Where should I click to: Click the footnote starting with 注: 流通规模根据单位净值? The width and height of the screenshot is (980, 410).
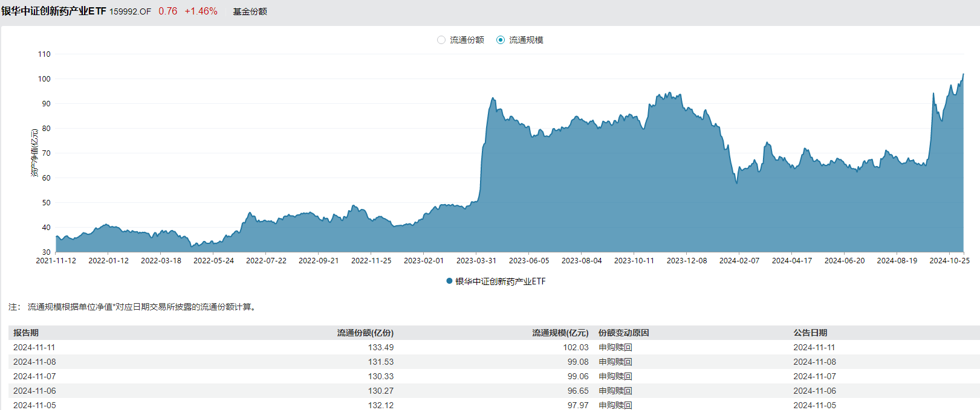coord(133,307)
